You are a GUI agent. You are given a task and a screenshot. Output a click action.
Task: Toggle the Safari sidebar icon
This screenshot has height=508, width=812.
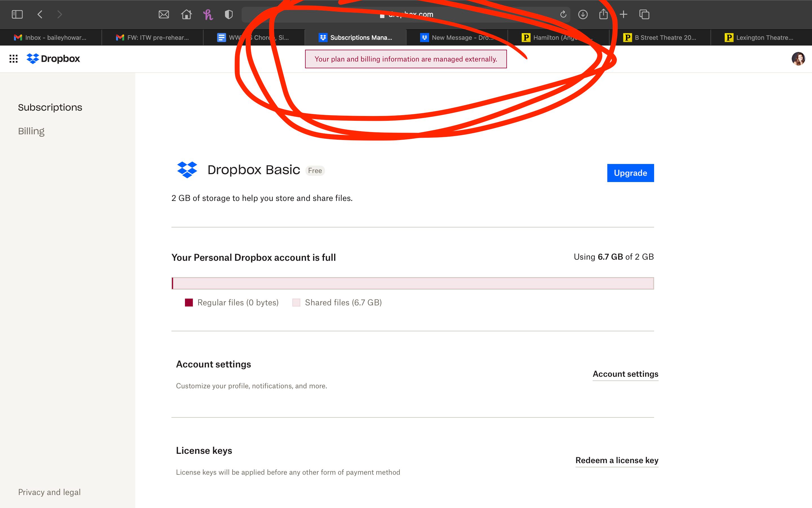17,14
